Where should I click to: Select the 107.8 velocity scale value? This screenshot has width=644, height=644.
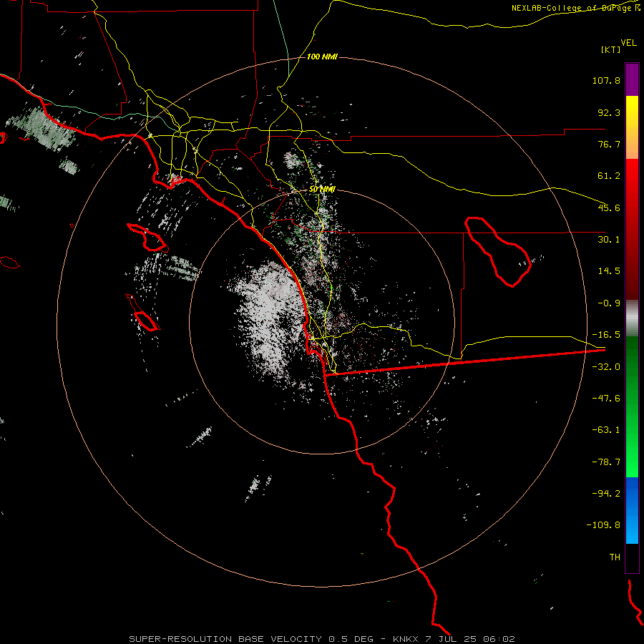(606, 80)
